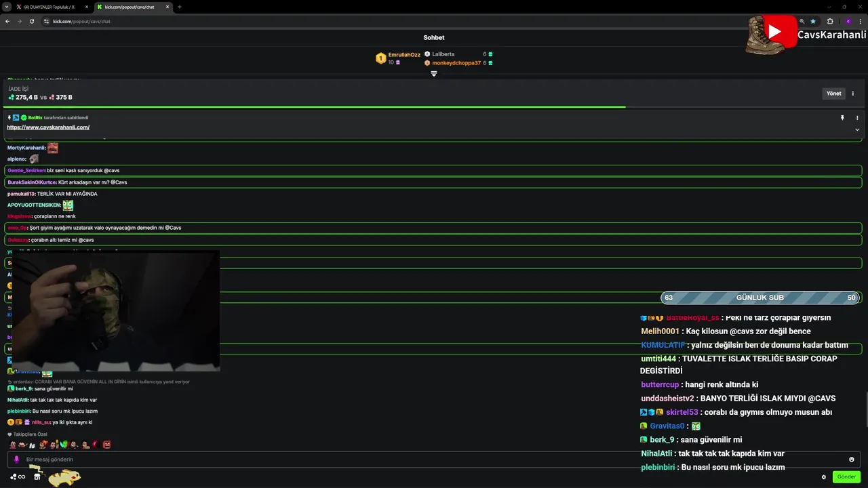Screen dimensions: 868x488
Task: Open prediction options three-dot menu
Action: coord(853,94)
